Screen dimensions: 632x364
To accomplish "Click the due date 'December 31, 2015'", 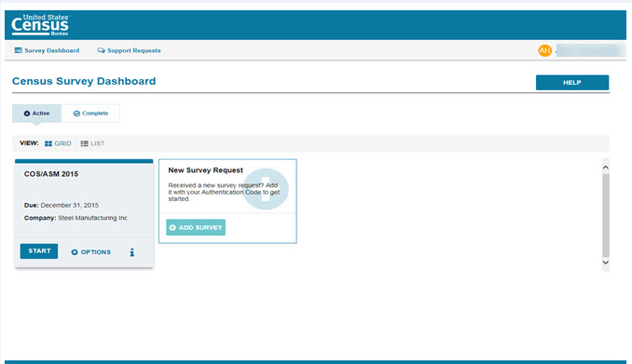I will point(70,205).
